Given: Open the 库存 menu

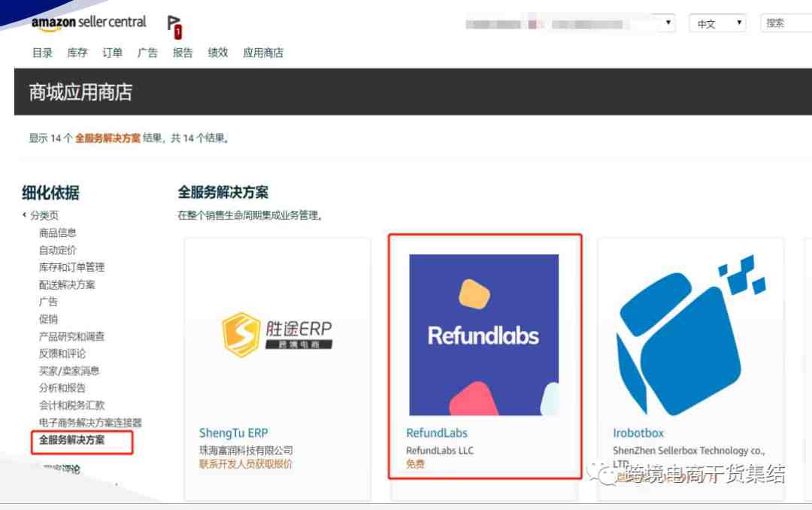Looking at the screenshot, I should [77, 53].
